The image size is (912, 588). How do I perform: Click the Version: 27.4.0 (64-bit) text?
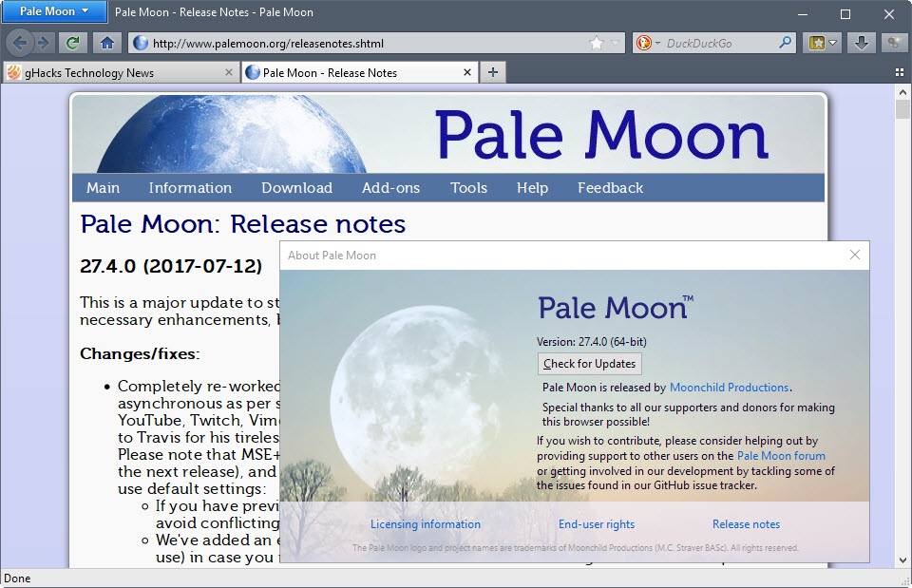pos(592,341)
